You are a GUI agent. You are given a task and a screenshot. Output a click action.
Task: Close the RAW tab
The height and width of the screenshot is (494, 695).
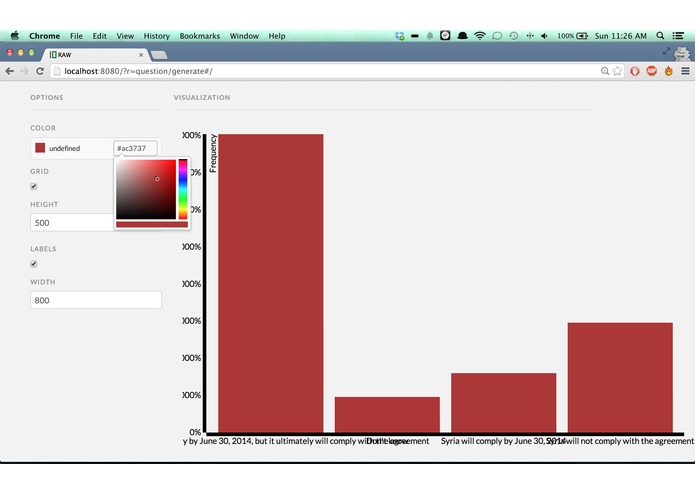(x=141, y=55)
